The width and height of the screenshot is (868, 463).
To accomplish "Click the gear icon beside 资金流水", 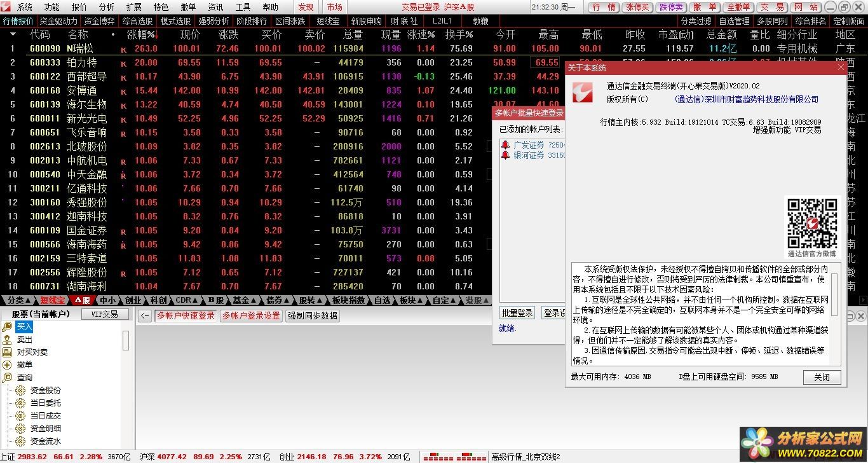I will point(21,441).
